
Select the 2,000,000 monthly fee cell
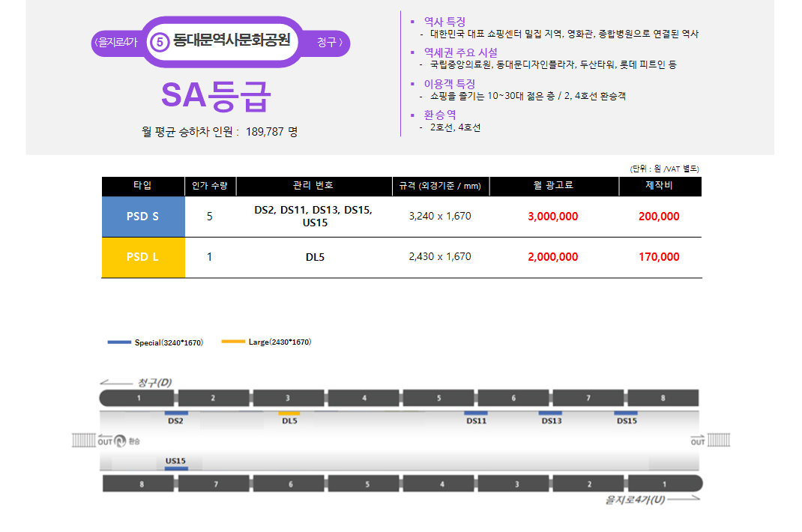553,257
